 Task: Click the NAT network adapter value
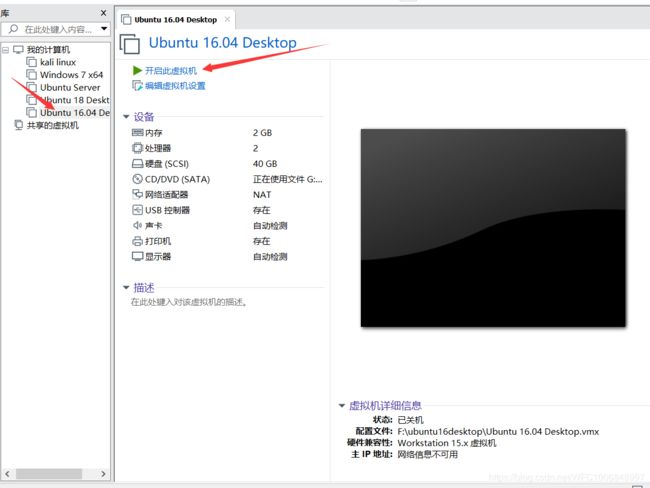coord(262,194)
